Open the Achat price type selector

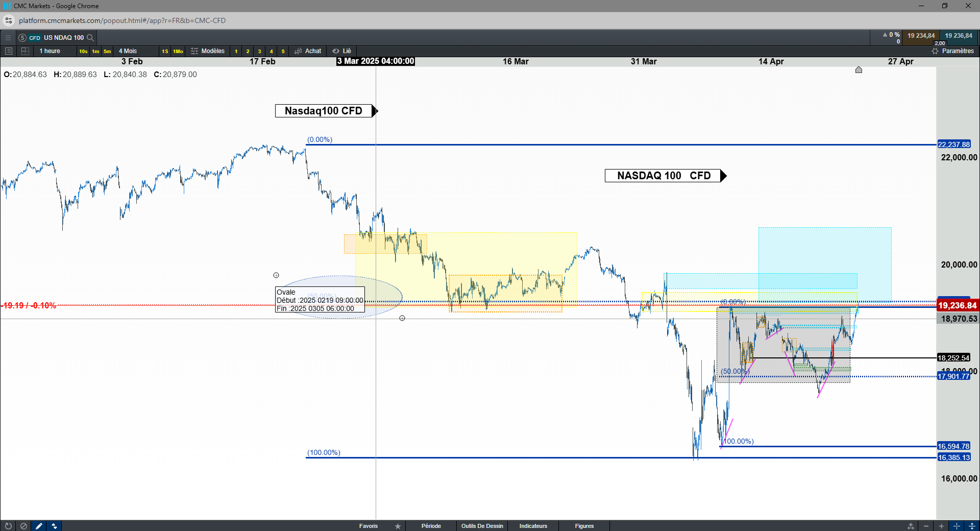tap(308, 51)
